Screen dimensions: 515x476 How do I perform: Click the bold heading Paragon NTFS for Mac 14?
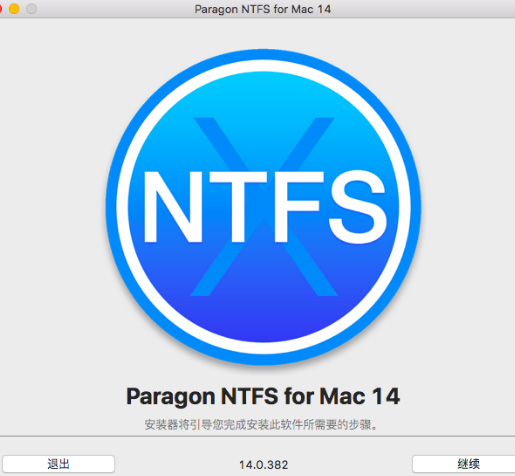coord(263,396)
